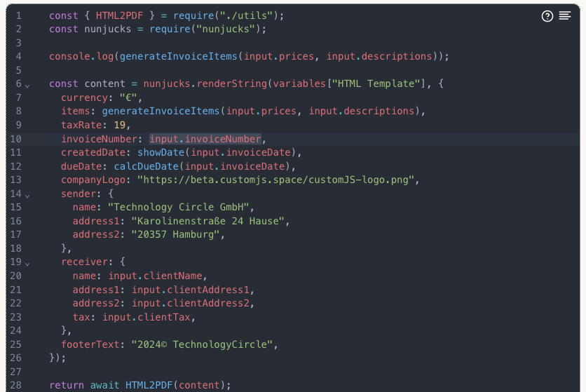The image size is (586, 392).
Task: Click line number 1 in the gutter
Action: coord(19,15)
